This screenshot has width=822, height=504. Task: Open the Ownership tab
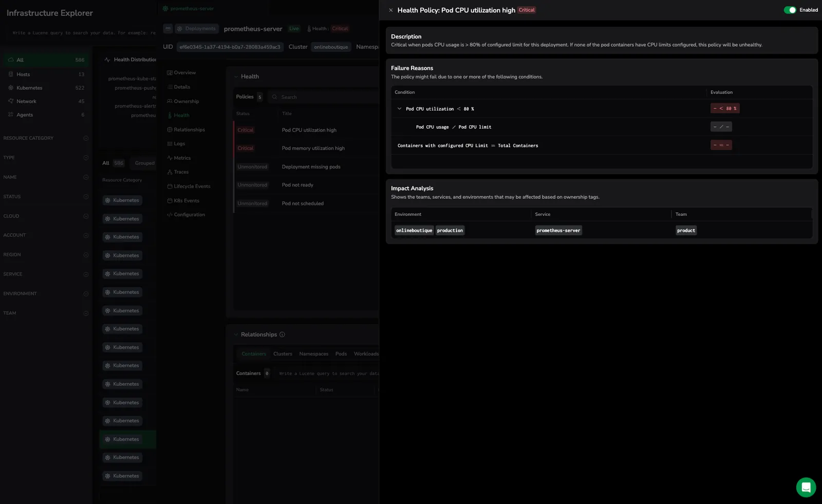click(x=183, y=102)
